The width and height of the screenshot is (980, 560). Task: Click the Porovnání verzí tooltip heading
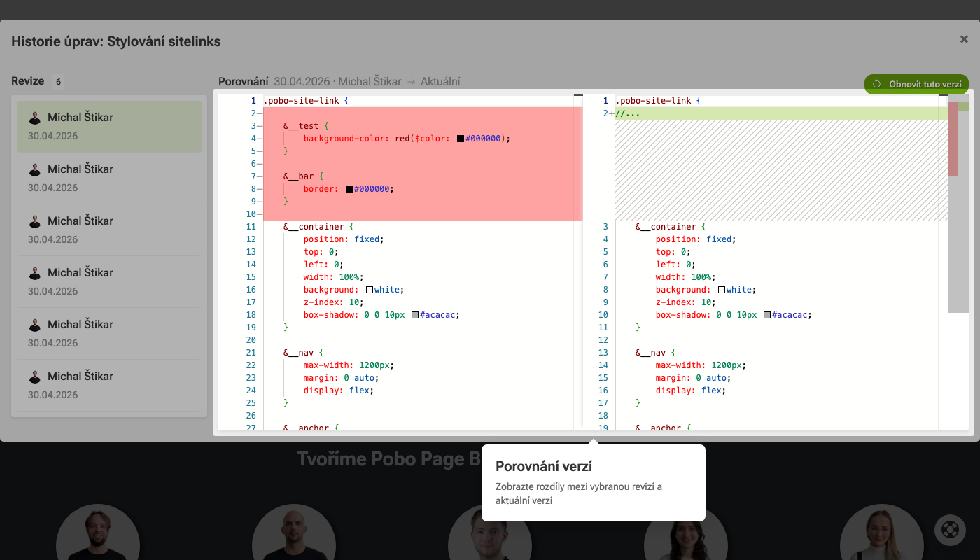click(545, 466)
